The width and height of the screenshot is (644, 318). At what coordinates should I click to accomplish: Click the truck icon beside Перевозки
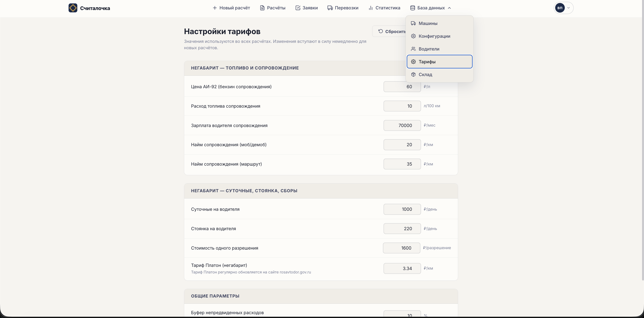[x=330, y=8]
